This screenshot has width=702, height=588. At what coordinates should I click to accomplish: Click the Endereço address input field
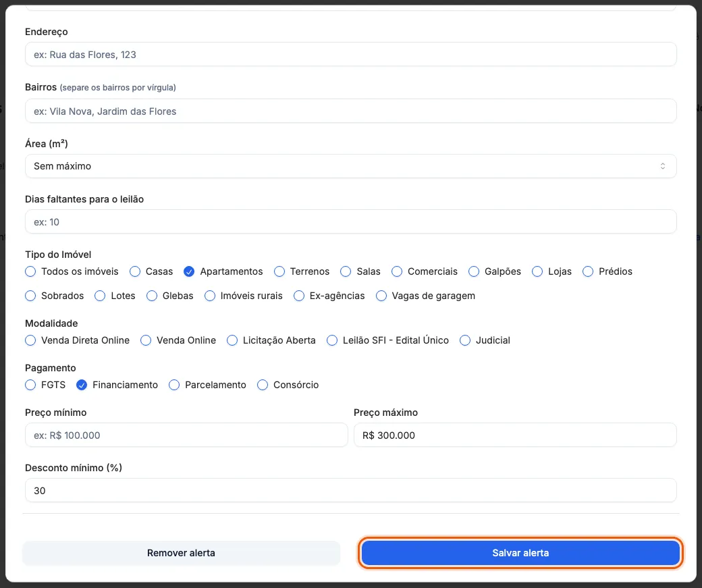(350, 55)
